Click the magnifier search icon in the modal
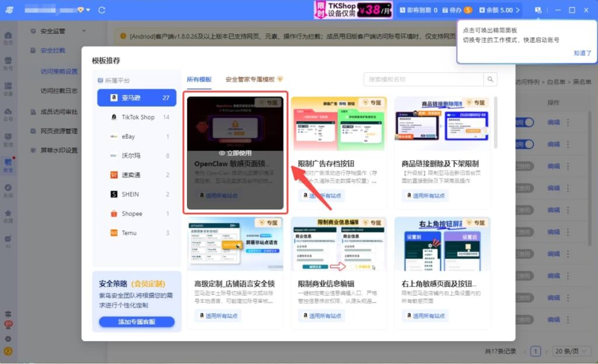This screenshot has height=364, width=598. pos(490,79)
